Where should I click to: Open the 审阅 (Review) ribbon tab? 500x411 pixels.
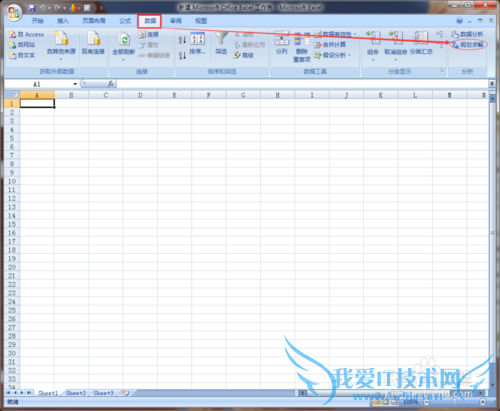tap(176, 21)
